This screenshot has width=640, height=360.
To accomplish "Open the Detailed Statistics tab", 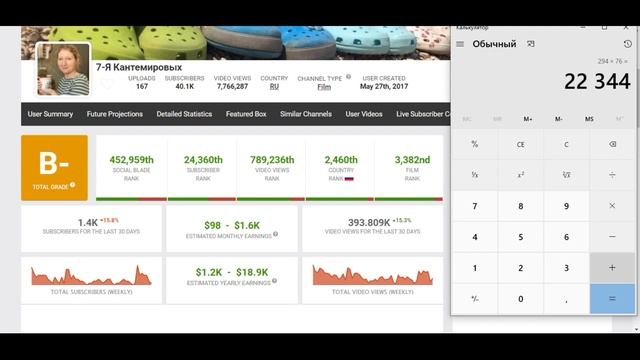I will tap(184, 114).
